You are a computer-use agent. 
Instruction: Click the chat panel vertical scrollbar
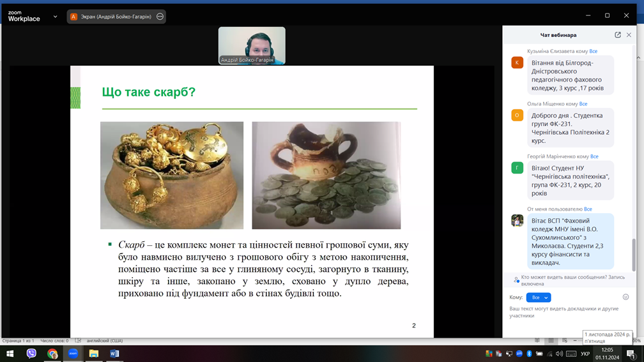pyautogui.click(x=634, y=254)
